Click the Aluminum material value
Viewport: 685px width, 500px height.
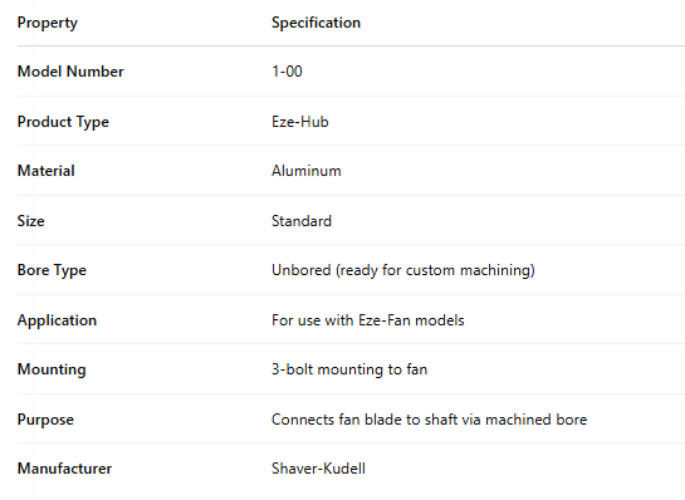(306, 171)
